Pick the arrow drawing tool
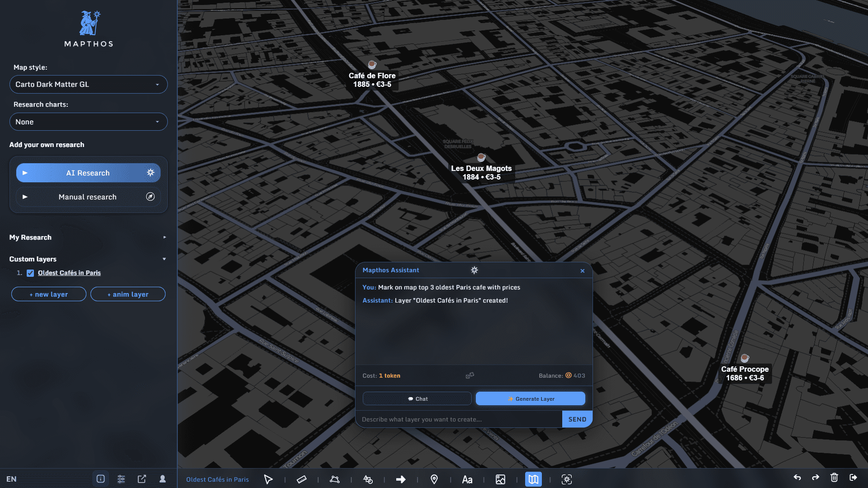Image resolution: width=868 pixels, height=488 pixels. (x=401, y=479)
